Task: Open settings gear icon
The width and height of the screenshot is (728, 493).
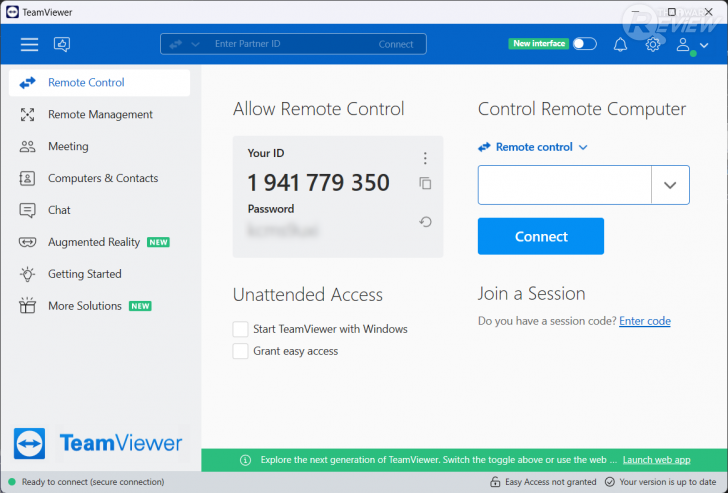Action: tap(653, 45)
